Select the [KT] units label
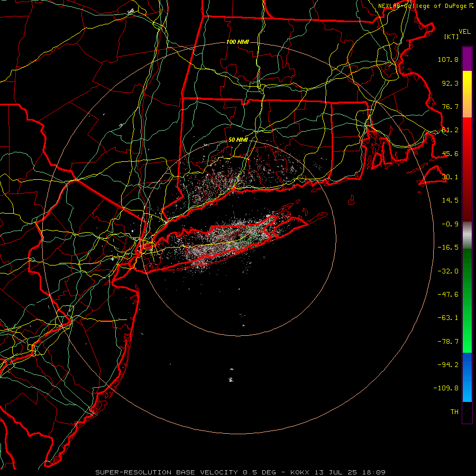 pyautogui.click(x=452, y=36)
